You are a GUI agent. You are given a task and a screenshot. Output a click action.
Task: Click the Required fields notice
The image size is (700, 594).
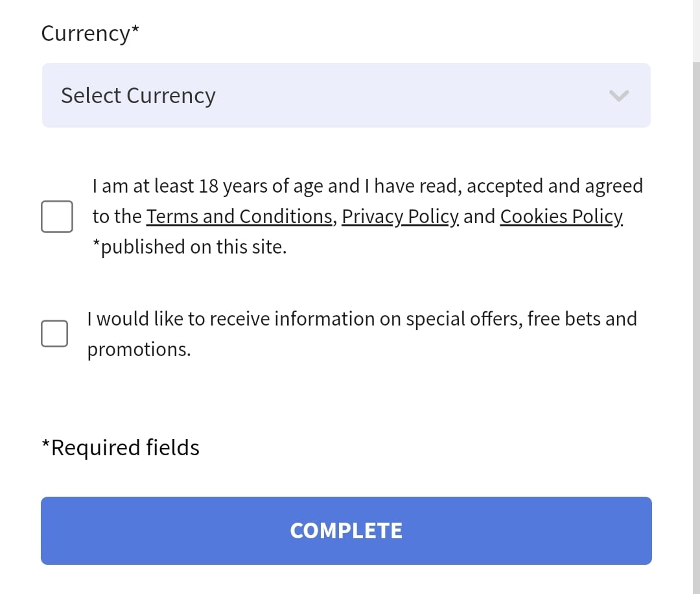[x=120, y=447]
